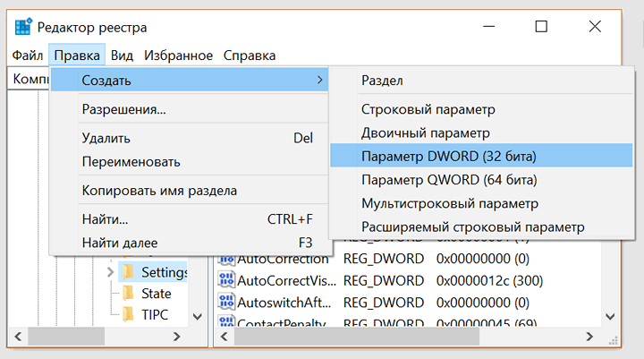Click the AutoCorrection DWORD value icon
Viewport: 644px width, 359px height.
226,259
